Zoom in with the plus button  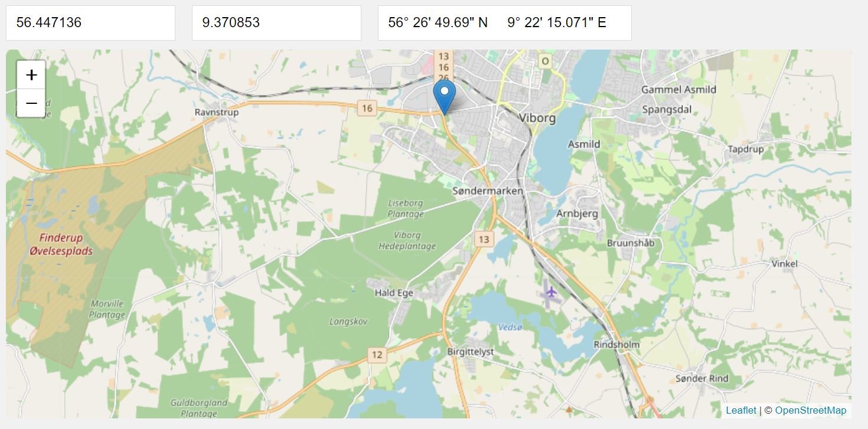coord(31,75)
